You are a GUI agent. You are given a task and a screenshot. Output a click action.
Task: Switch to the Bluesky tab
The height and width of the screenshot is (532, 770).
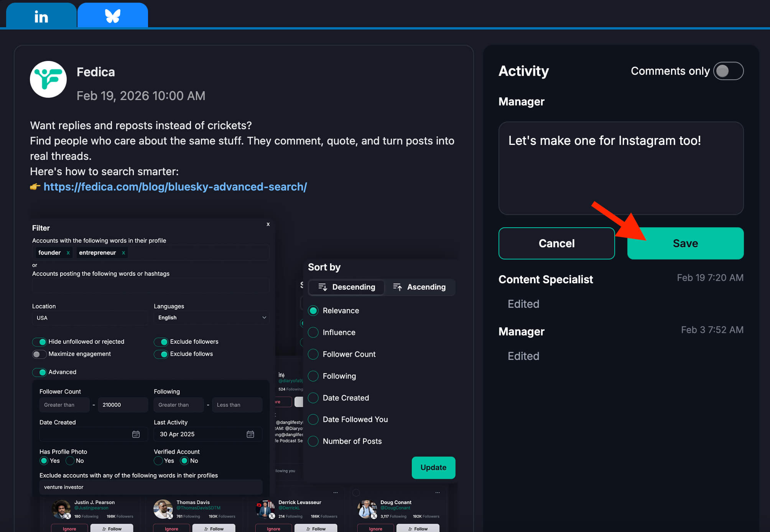112,15
